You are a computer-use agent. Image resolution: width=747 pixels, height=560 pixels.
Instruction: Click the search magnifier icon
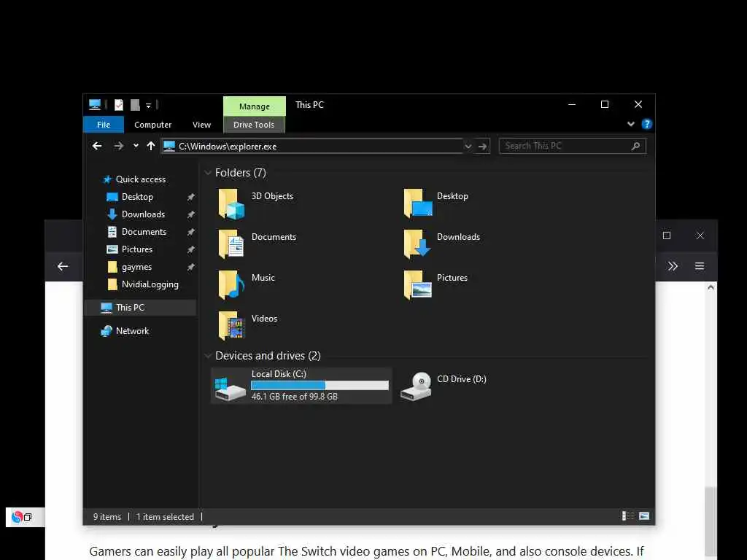coord(635,146)
